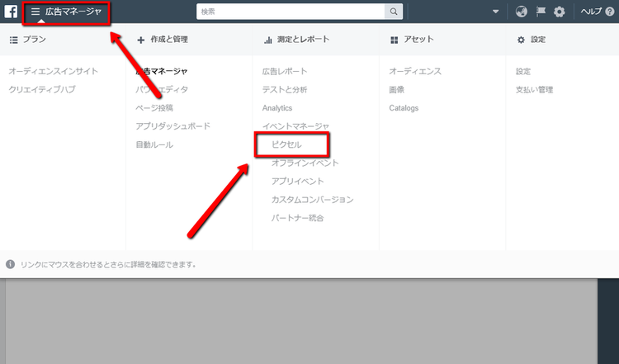Open アプリダッシュボード
The width and height of the screenshot is (619, 364).
click(173, 126)
